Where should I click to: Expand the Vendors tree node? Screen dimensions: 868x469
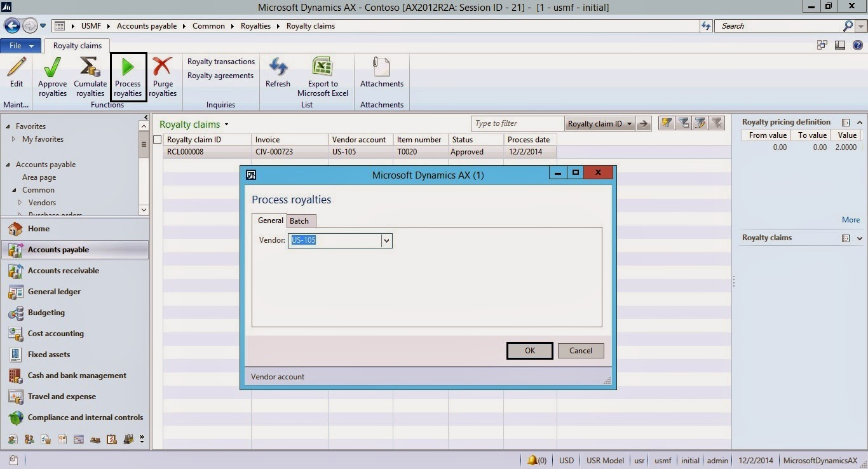20,203
